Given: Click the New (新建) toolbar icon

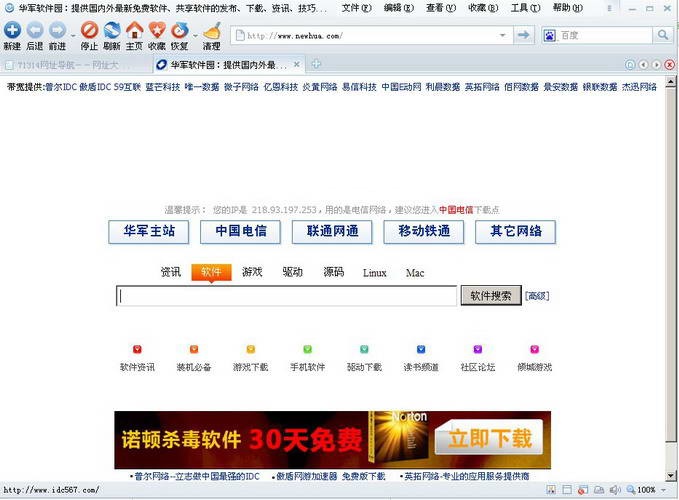Looking at the screenshot, I should [11, 31].
